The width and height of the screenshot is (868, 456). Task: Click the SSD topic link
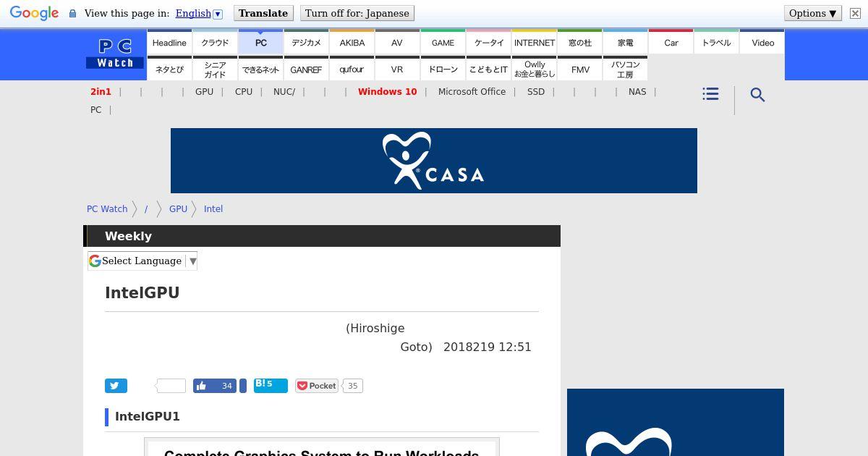pyautogui.click(x=536, y=92)
